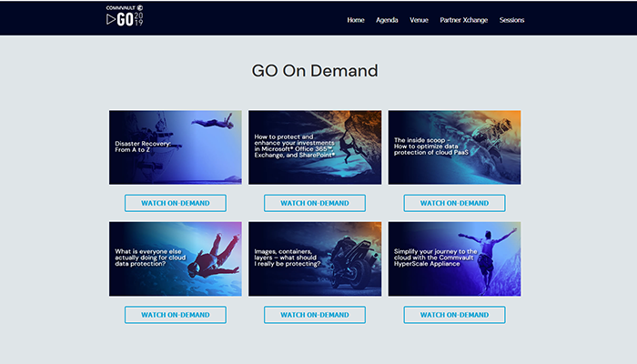637x364 pixels.
Task: Watch on-demand for HyperScale Appliance session
Action: click(455, 315)
